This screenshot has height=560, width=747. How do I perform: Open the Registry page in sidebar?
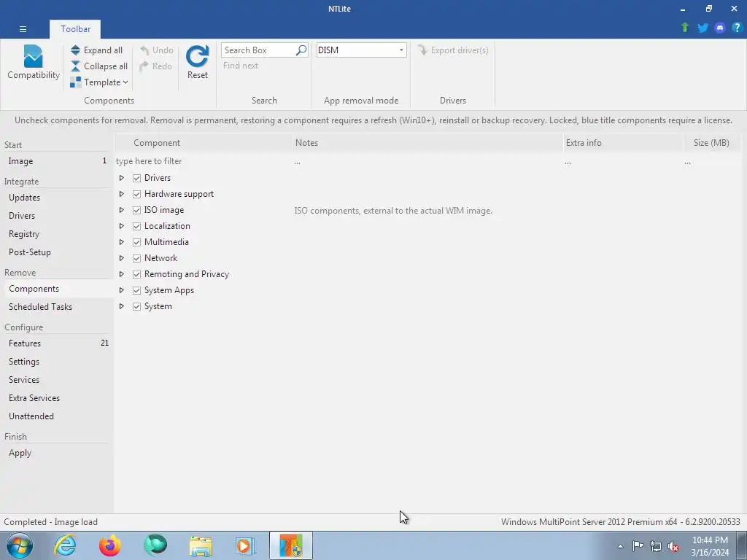[x=56, y=234]
